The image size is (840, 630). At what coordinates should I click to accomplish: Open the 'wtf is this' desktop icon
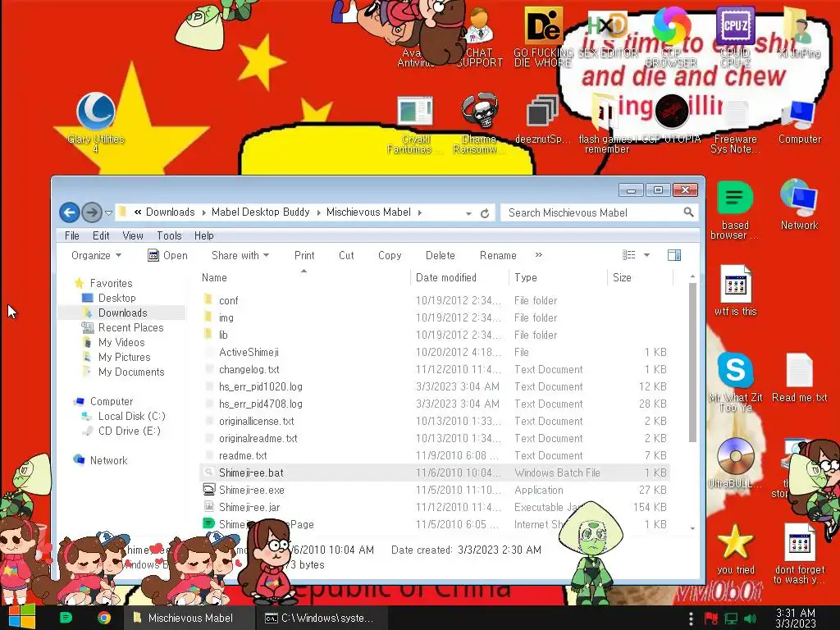point(735,290)
